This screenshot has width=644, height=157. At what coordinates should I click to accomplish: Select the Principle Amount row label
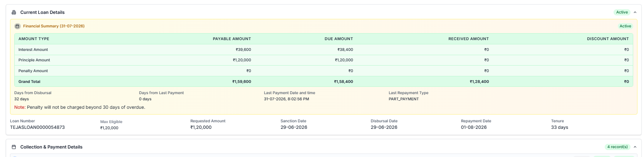(x=34, y=60)
